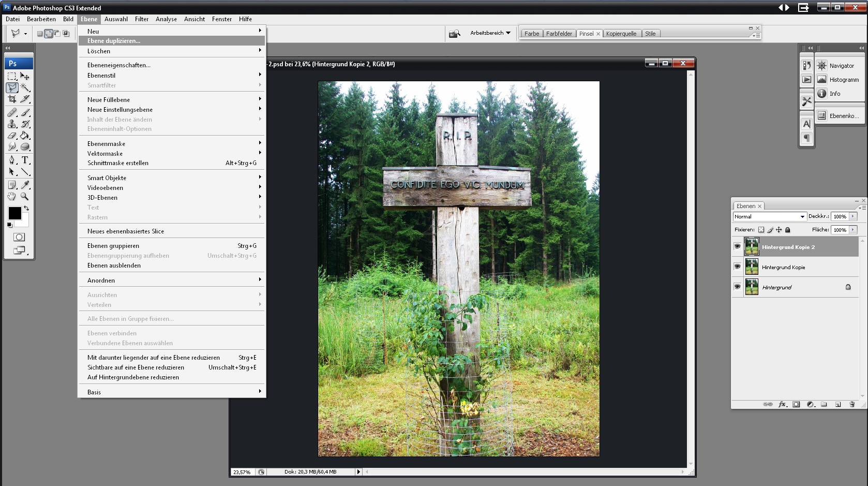Switch to the Farbfelder tab
The height and width of the screenshot is (486, 868).
[x=559, y=34]
